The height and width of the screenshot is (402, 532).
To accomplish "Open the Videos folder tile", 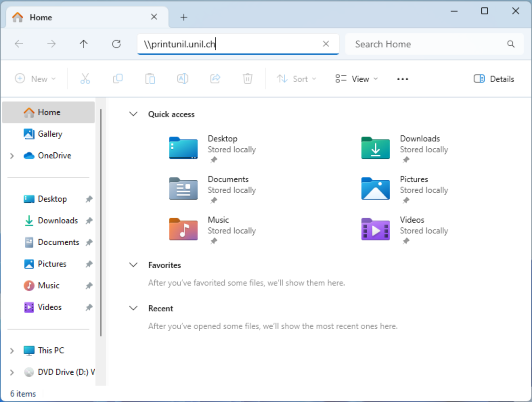I will 375,229.
